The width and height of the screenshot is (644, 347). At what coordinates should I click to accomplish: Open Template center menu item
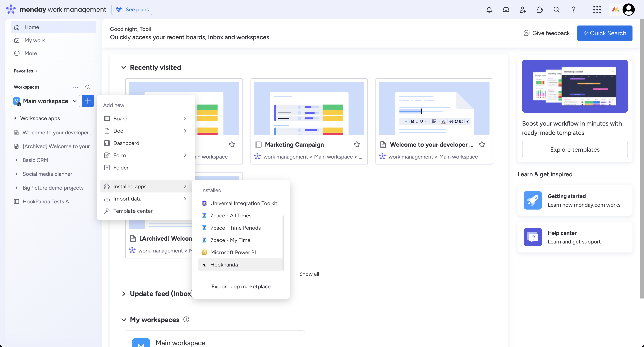(x=146, y=211)
